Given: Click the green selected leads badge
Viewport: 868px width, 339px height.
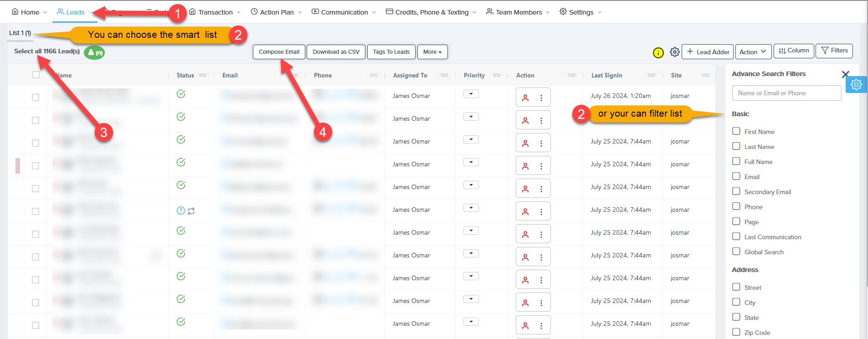Looking at the screenshot, I should coord(94,53).
